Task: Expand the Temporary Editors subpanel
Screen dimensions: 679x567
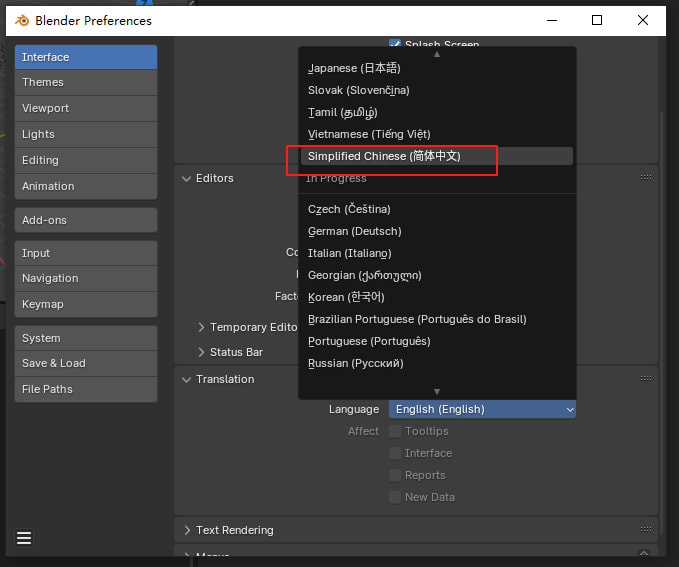Action: [201, 327]
